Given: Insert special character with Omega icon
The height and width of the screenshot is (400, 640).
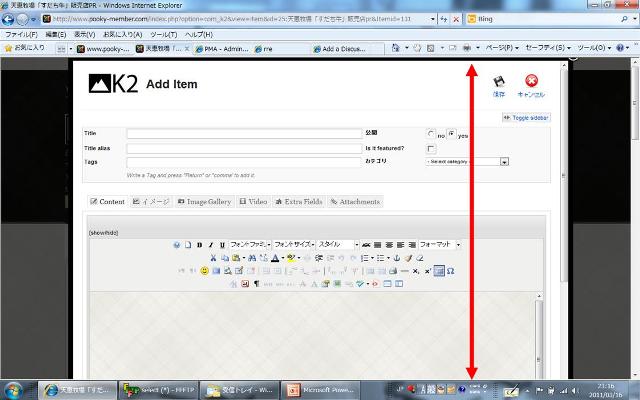Looking at the screenshot, I should (450, 271).
